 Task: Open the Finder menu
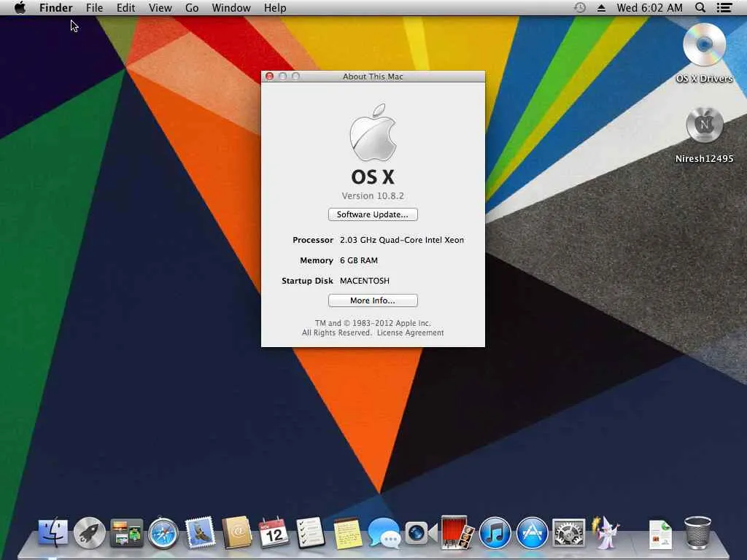(55, 8)
